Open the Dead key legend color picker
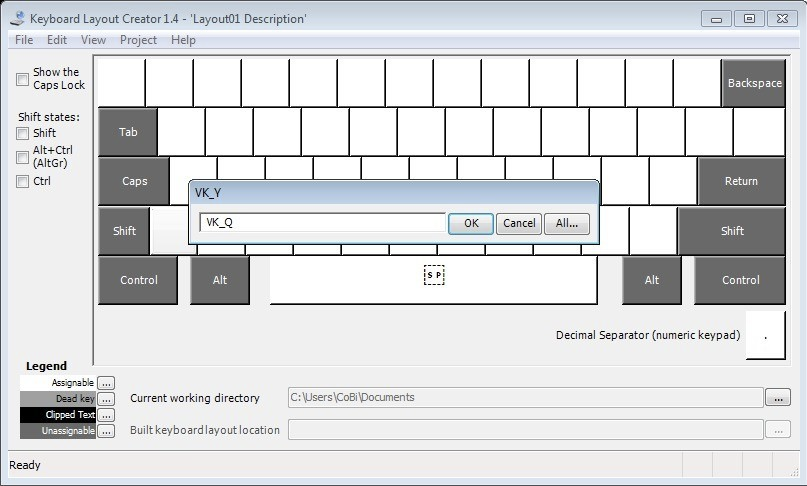 tap(106, 399)
